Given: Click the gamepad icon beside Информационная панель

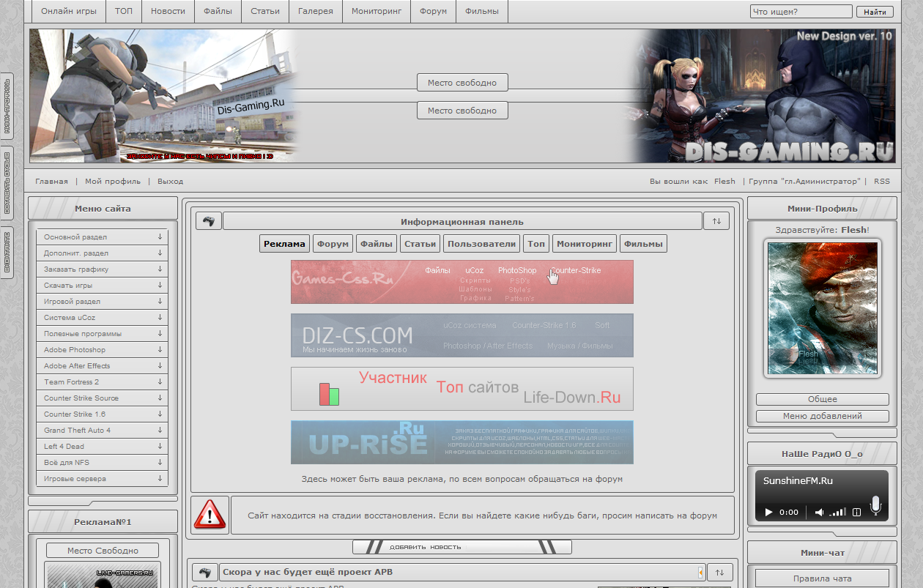Looking at the screenshot, I should coord(209,221).
